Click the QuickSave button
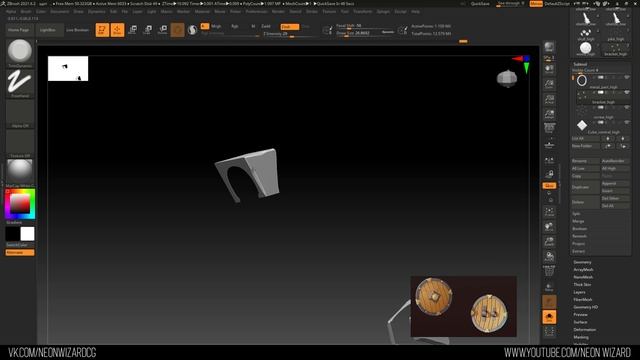640x360 pixels. coord(480,4)
